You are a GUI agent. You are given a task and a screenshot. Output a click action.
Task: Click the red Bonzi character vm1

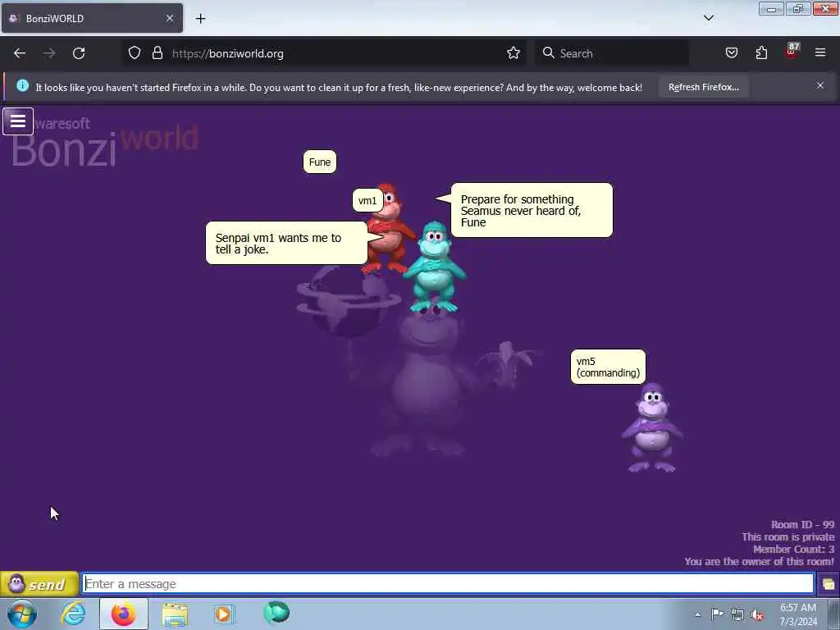click(x=388, y=230)
